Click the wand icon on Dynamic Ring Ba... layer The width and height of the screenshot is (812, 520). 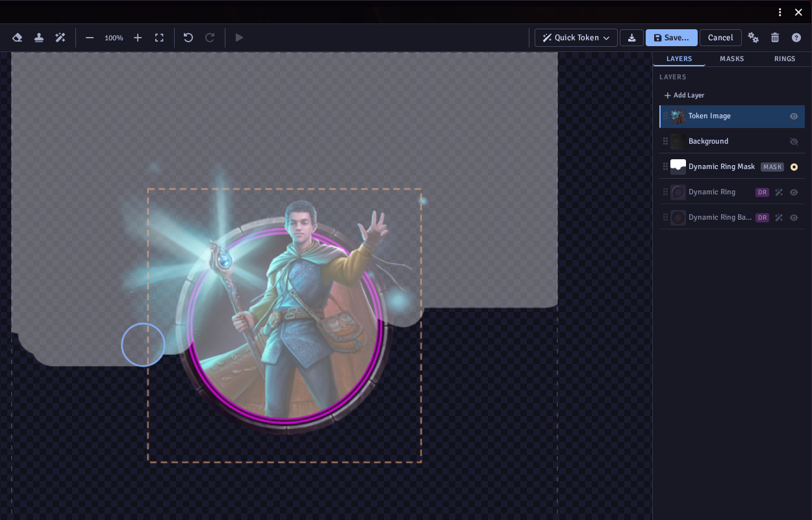click(779, 218)
